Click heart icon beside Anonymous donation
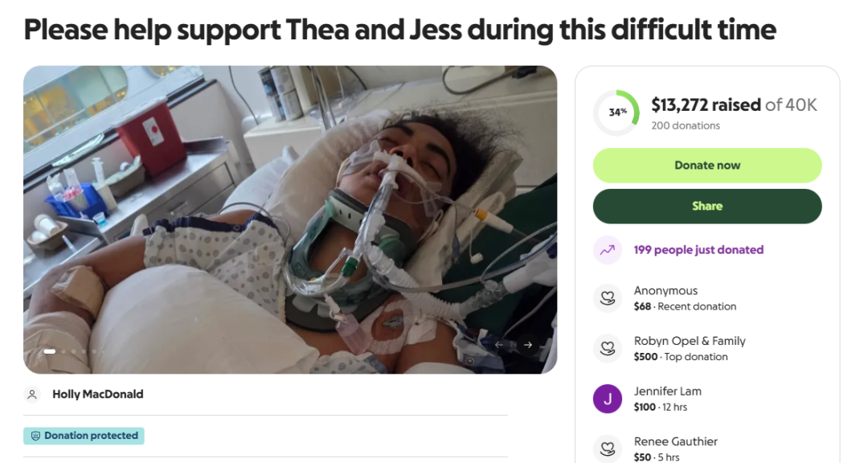The image size is (868, 463). [608, 298]
